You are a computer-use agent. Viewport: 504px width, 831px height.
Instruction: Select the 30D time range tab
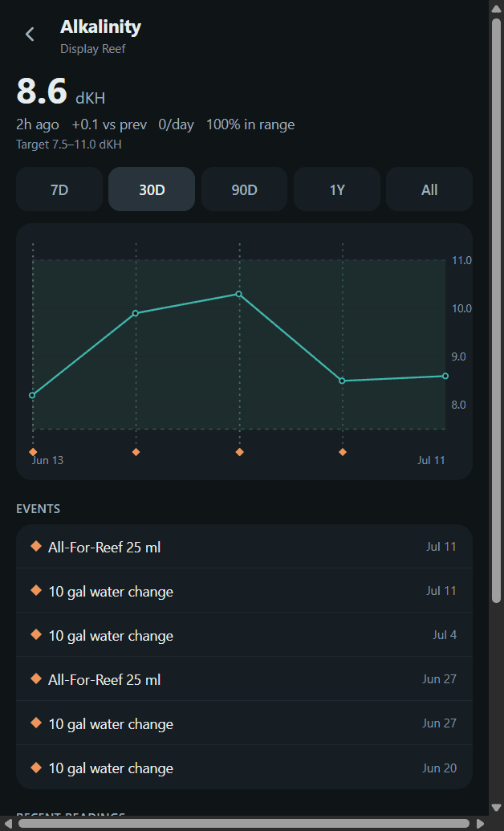pyautogui.click(x=152, y=189)
